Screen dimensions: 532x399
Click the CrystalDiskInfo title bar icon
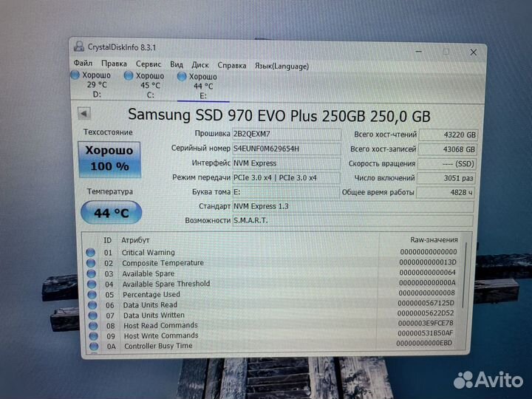click(x=79, y=46)
